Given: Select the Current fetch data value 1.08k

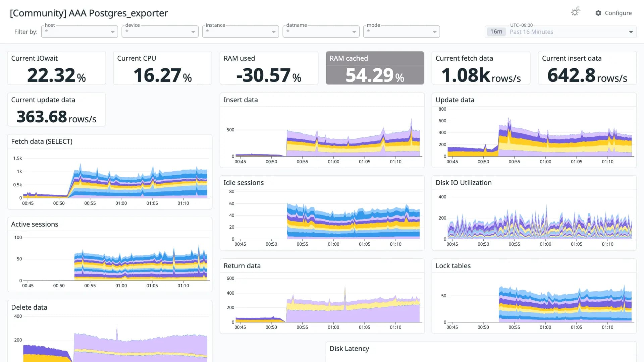Looking at the screenshot, I should tap(466, 75).
